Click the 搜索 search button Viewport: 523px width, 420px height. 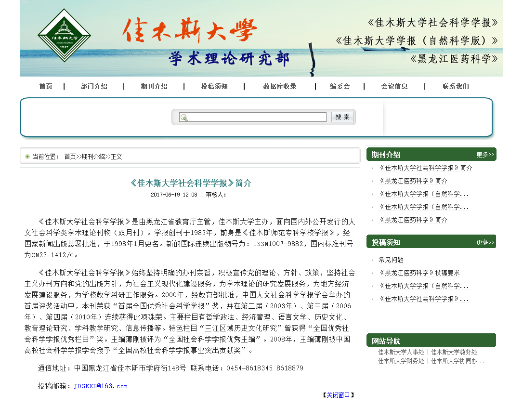[x=342, y=117]
